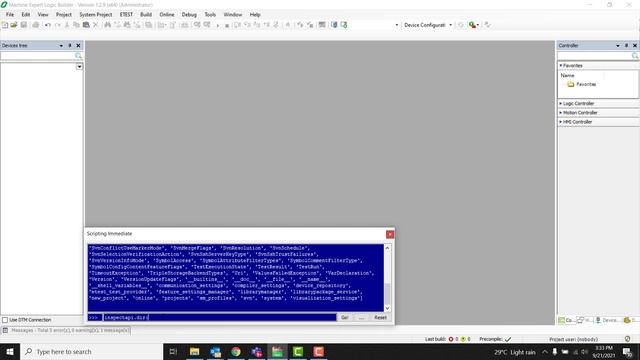Open the Device Configurati dropdown in toolbar

[x=451, y=25]
